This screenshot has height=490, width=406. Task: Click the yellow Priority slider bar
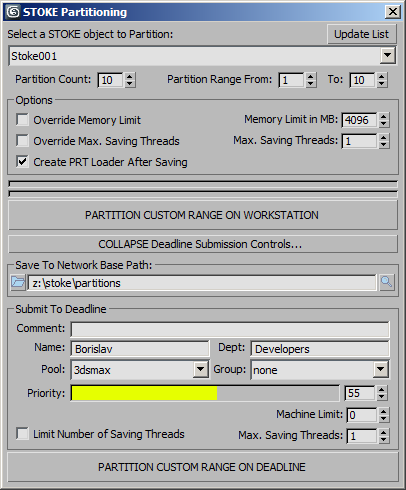[x=205, y=393]
